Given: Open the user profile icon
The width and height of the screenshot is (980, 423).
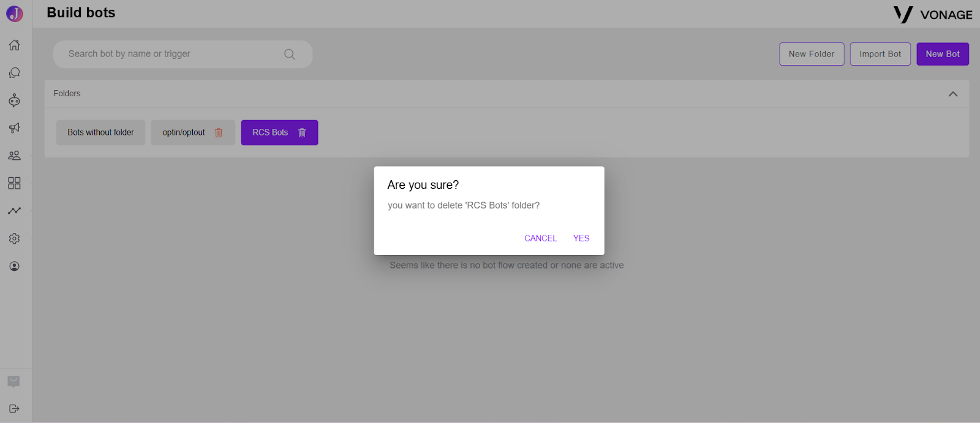Looking at the screenshot, I should [14, 266].
